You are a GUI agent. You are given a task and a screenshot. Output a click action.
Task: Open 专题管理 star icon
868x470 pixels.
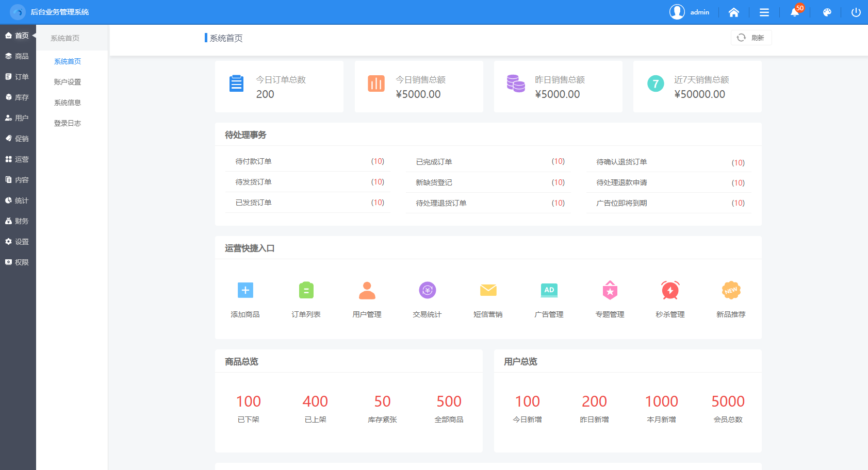(x=610, y=290)
